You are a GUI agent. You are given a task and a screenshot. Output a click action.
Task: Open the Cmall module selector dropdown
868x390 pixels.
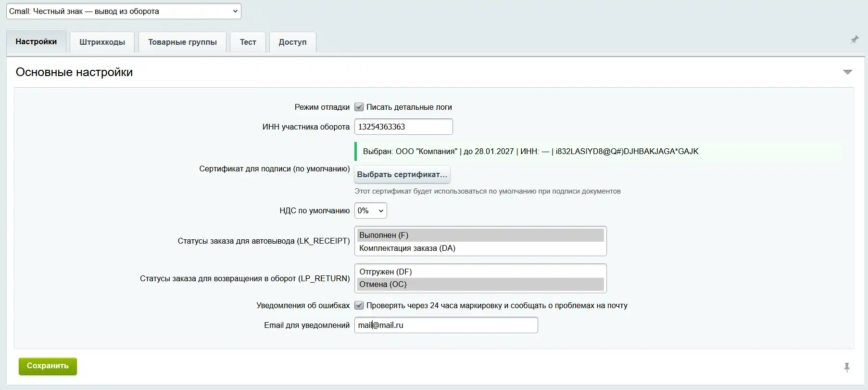(124, 11)
